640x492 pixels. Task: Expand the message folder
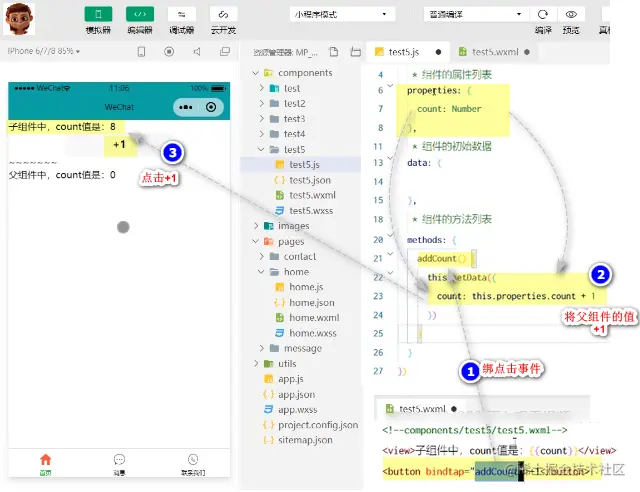262,348
